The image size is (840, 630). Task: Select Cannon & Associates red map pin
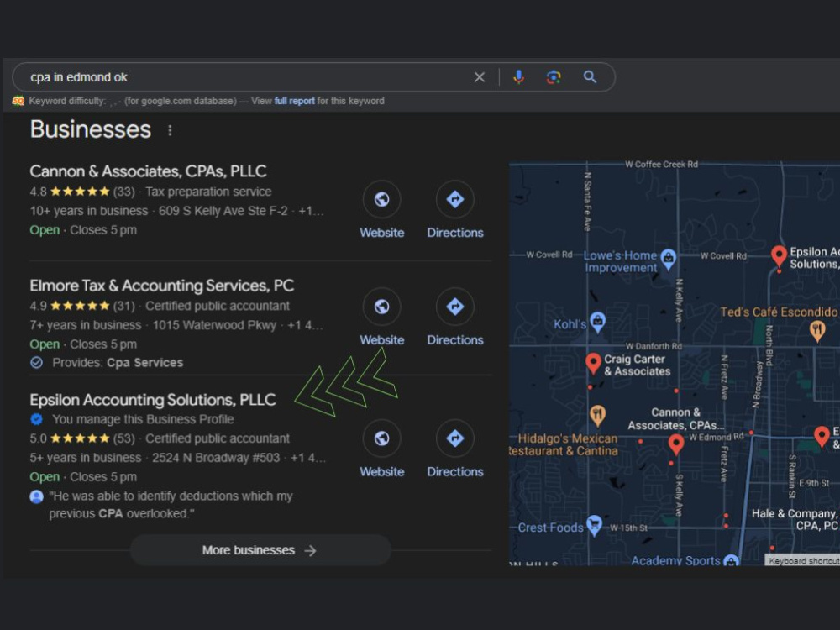(x=676, y=444)
